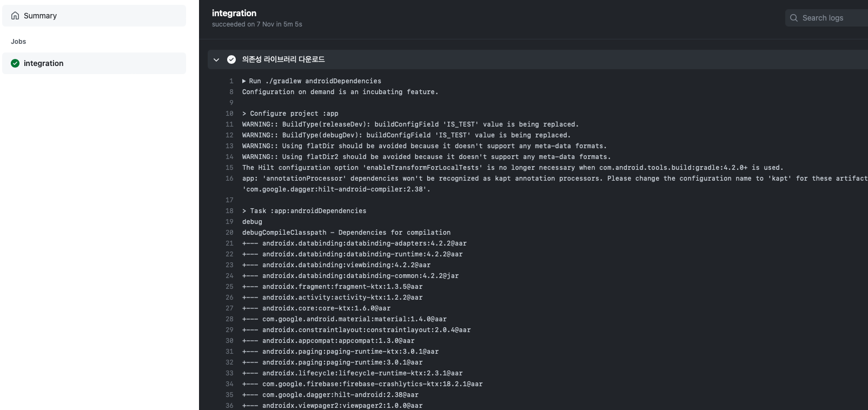Click the 의존성 라이브러리 다운로드 step title
This screenshot has width=868, height=410.
click(x=283, y=59)
